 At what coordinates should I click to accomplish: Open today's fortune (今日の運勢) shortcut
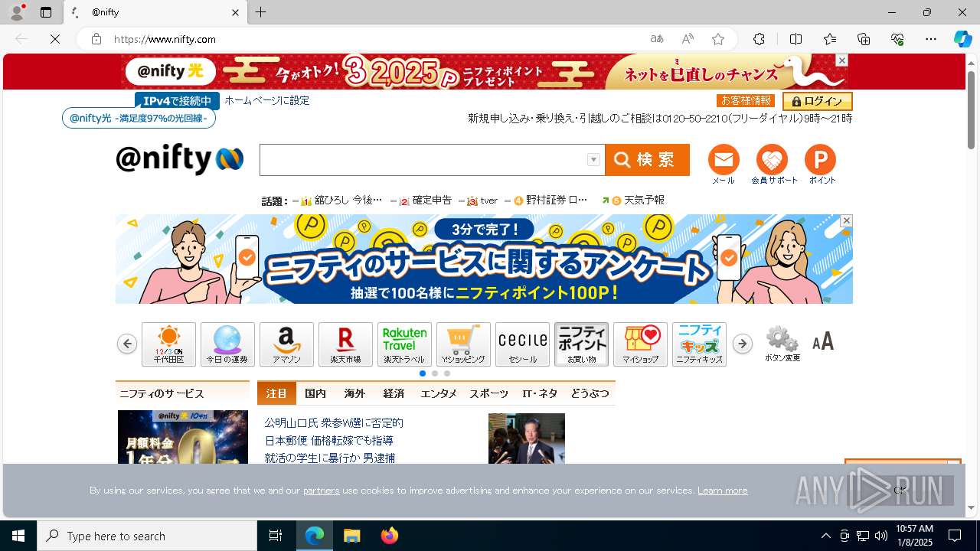[227, 344]
